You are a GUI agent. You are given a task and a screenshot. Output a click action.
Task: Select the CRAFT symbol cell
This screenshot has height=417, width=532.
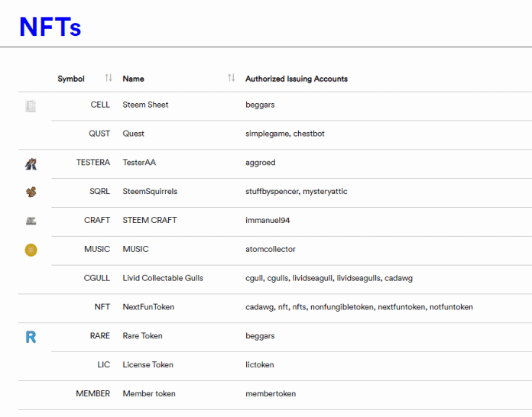(97, 220)
